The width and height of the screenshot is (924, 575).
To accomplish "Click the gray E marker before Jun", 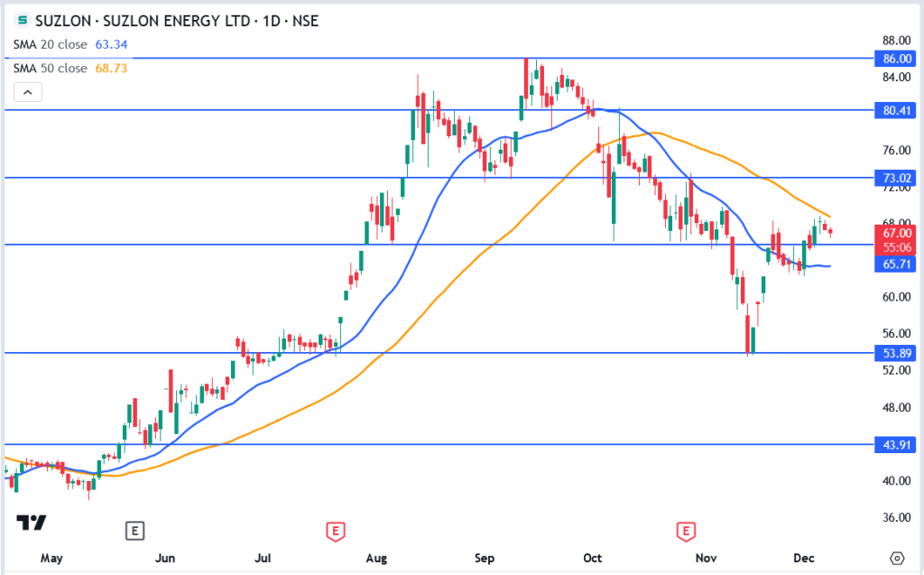I will [134, 531].
